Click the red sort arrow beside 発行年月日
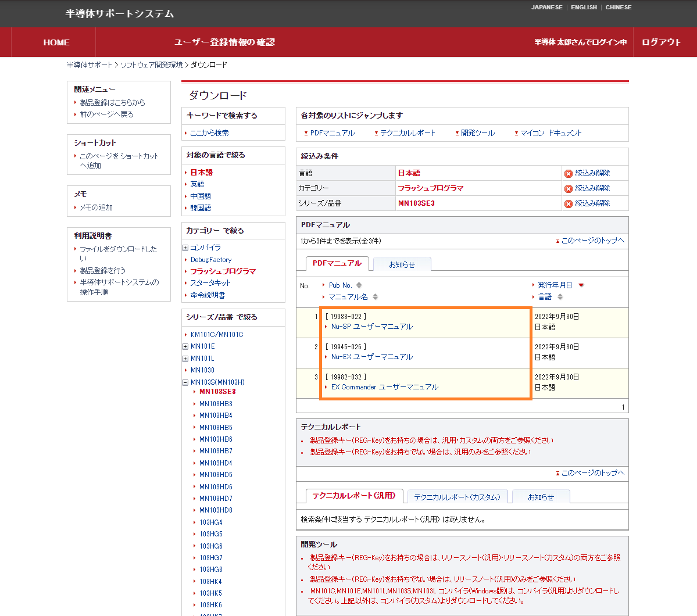Image resolution: width=697 pixels, height=616 pixels. 581,285
